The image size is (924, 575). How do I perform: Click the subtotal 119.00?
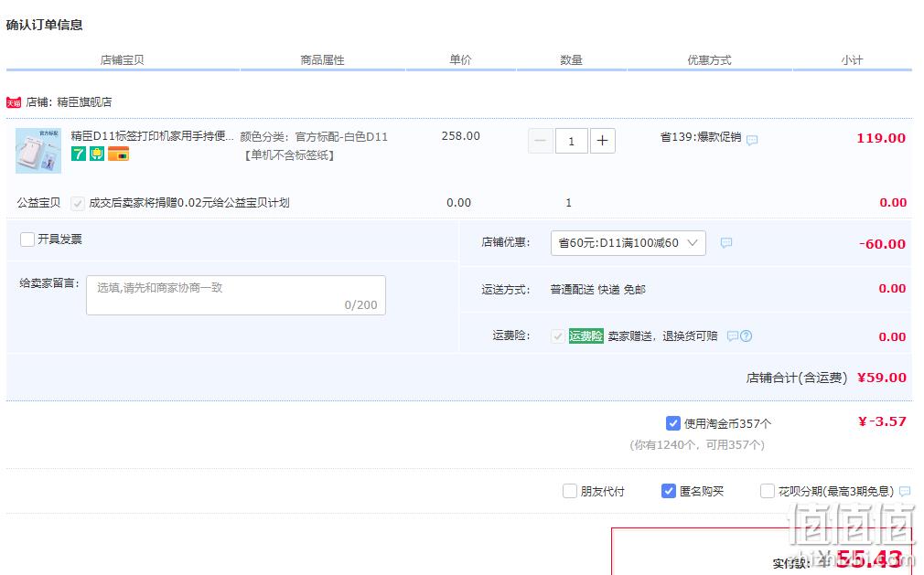click(881, 138)
